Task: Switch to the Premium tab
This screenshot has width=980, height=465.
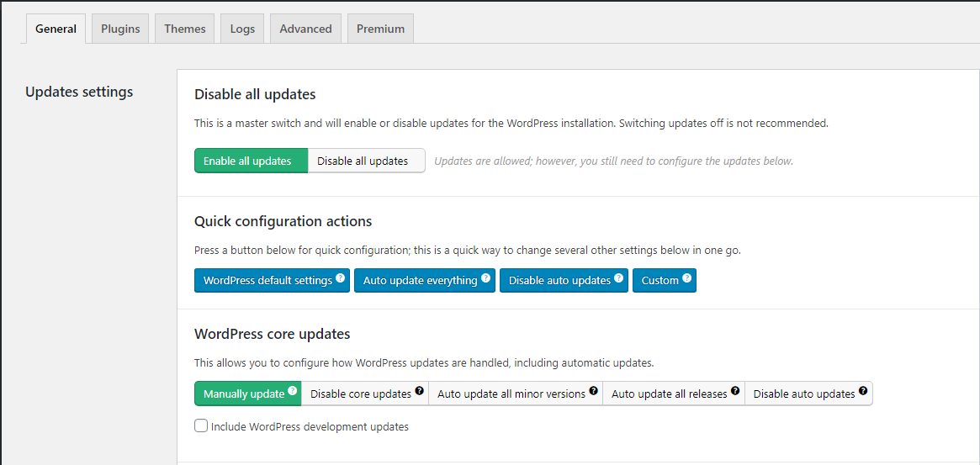Action: [x=380, y=29]
